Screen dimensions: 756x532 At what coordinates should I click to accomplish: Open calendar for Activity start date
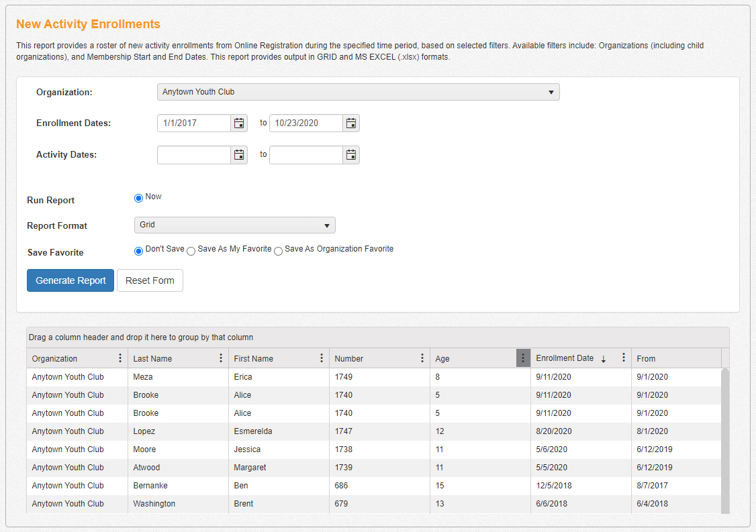pos(238,155)
